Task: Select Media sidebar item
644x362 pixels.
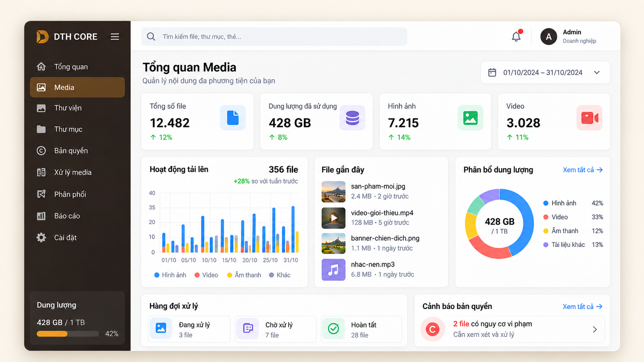Action: 77,87
